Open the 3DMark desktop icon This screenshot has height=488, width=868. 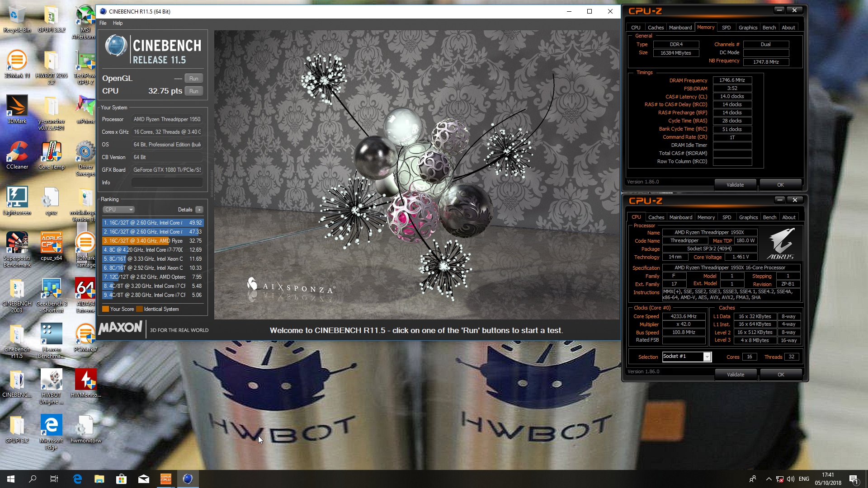17,110
